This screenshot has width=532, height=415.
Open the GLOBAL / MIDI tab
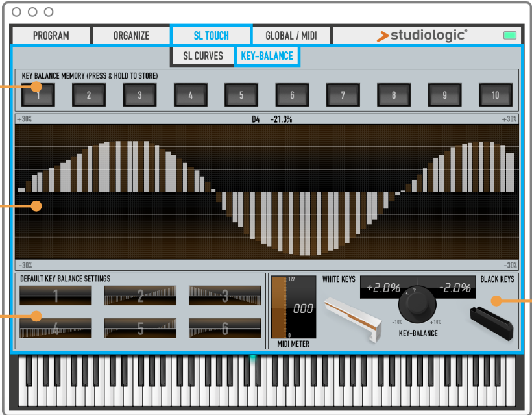click(x=291, y=36)
